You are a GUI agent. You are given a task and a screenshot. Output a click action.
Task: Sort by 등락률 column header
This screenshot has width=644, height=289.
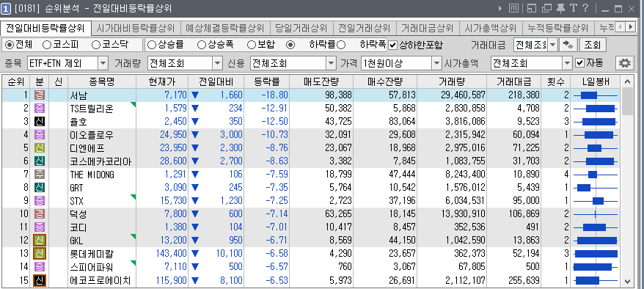(x=266, y=81)
